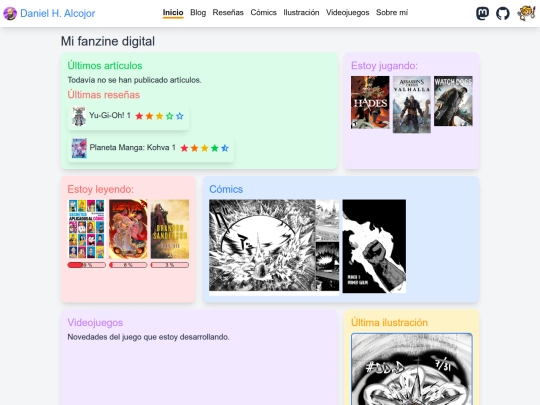540x405 pixels.
Task: Click the tiger mascot icon in the header
Action: (x=526, y=13)
